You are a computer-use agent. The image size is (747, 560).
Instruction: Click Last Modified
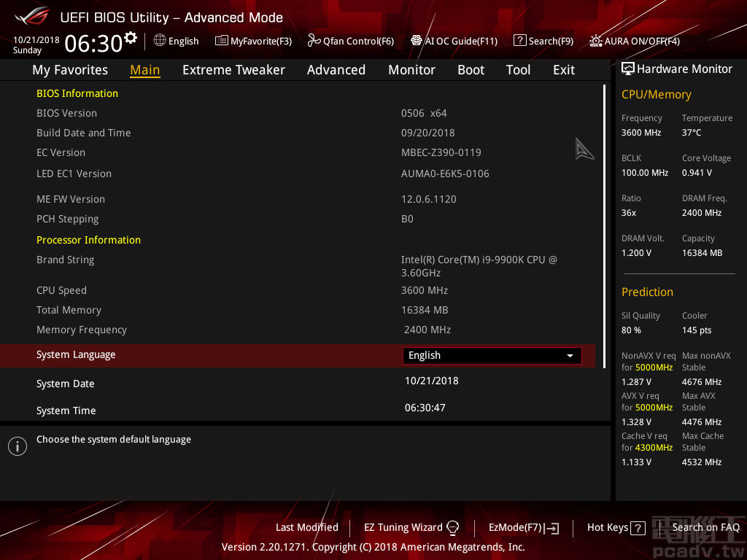(x=307, y=527)
